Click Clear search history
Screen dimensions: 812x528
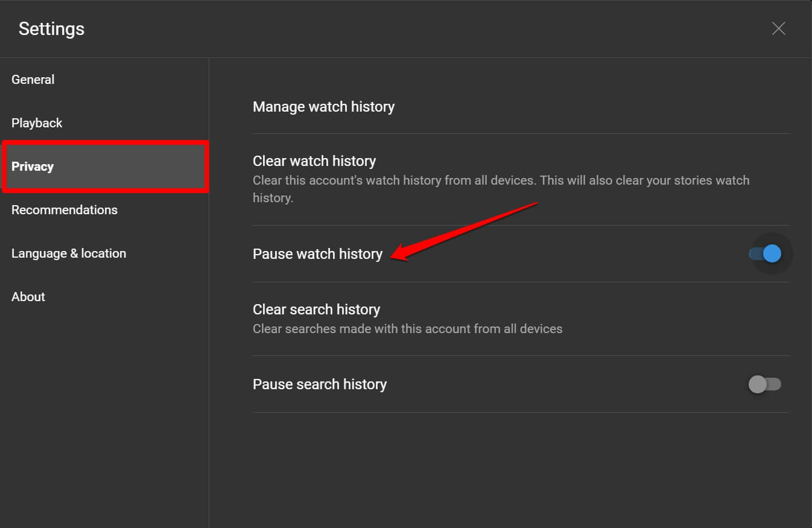click(316, 309)
